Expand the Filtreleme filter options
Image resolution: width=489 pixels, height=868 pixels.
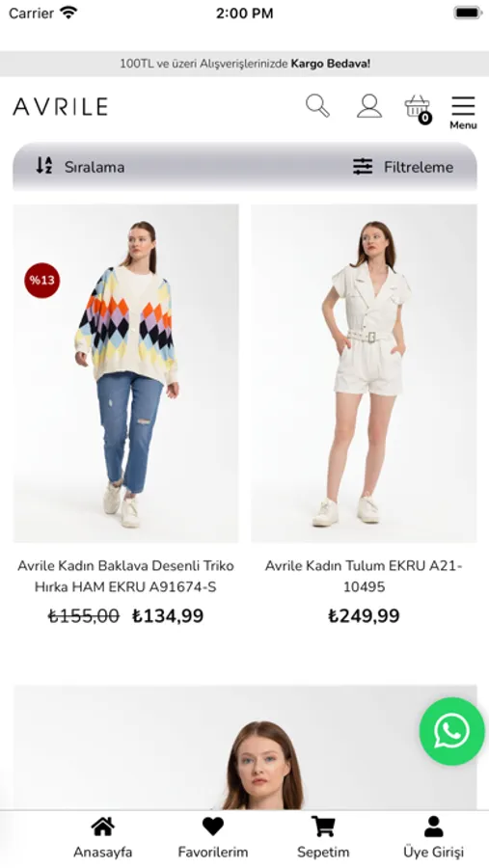click(x=403, y=167)
